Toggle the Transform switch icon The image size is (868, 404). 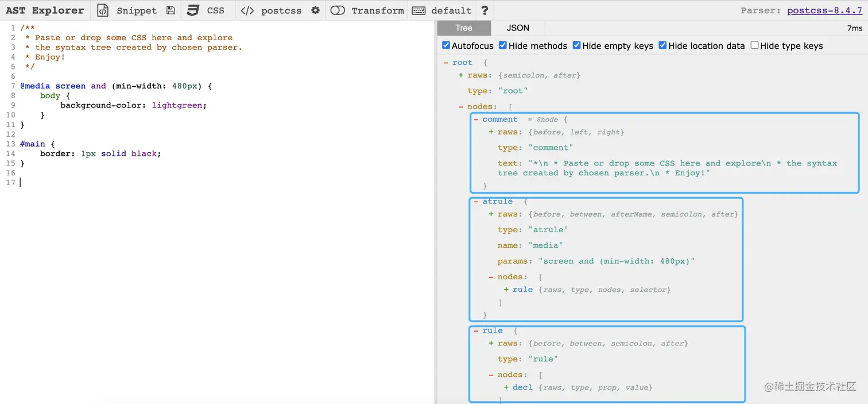coord(338,10)
